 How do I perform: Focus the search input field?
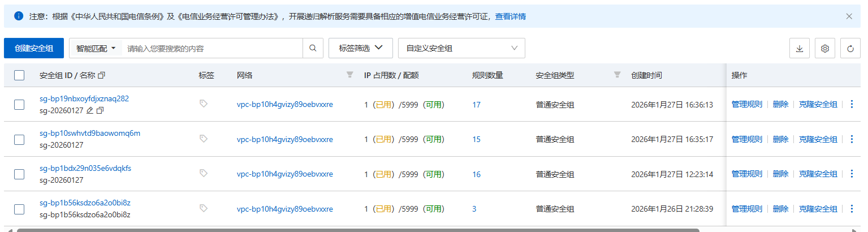coord(213,48)
